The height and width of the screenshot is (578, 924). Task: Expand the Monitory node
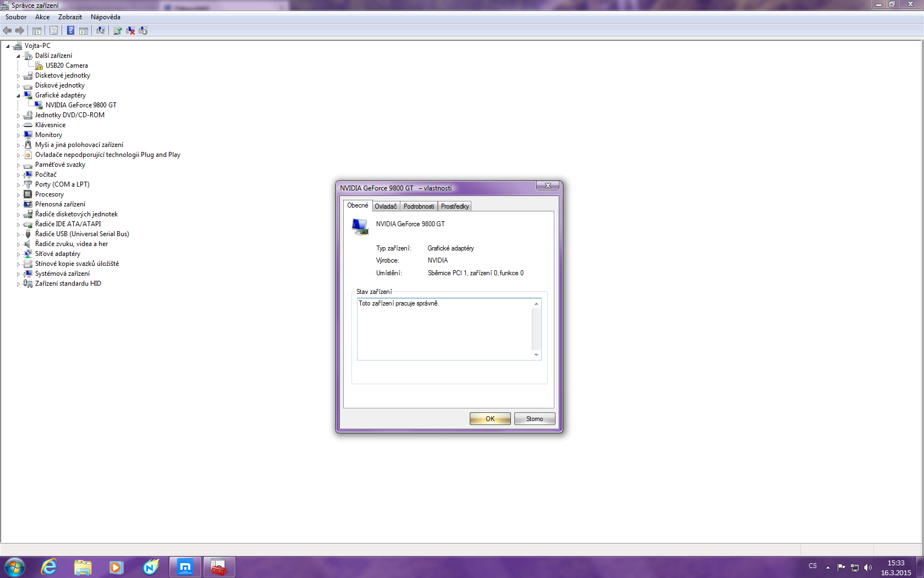(x=18, y=135)
